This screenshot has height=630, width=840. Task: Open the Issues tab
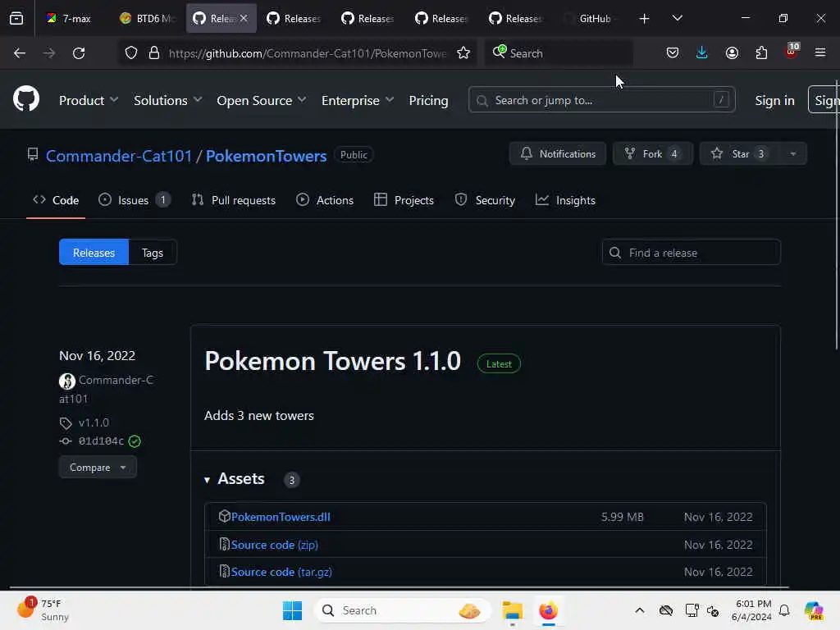[x=135, y=200]
